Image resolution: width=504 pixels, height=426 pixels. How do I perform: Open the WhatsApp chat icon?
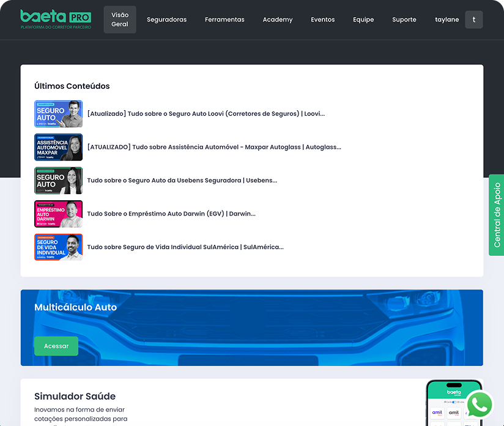[x=480, y=405]
